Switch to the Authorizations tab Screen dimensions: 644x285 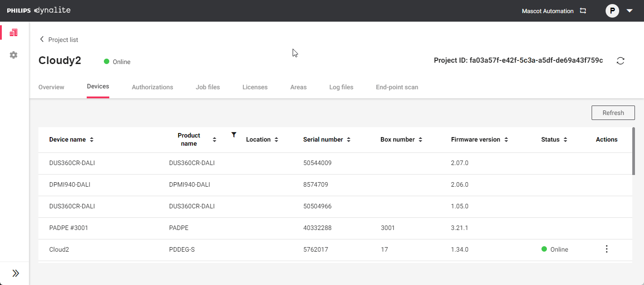[x=152, y=87]
